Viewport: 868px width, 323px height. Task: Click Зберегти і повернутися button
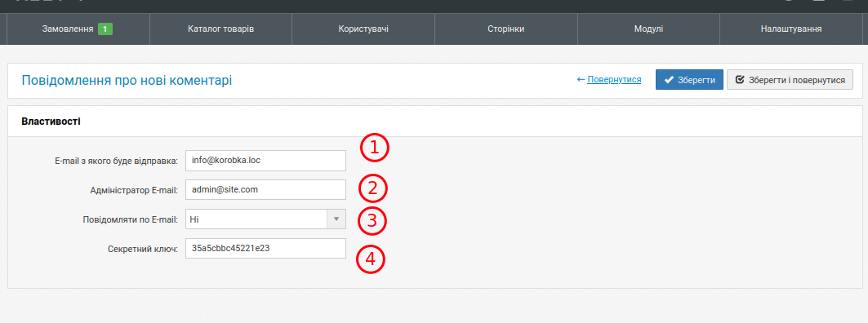(790, 80)
